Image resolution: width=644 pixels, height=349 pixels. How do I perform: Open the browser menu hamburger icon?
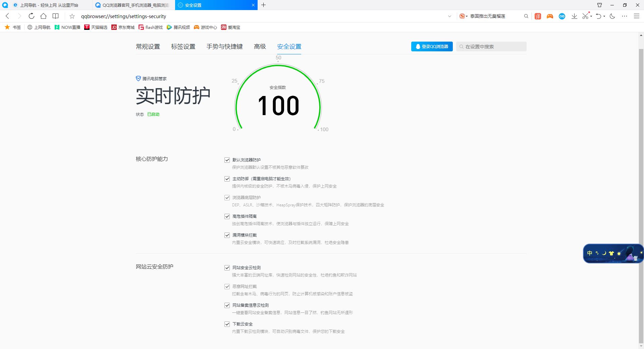(x=636, y=16)
